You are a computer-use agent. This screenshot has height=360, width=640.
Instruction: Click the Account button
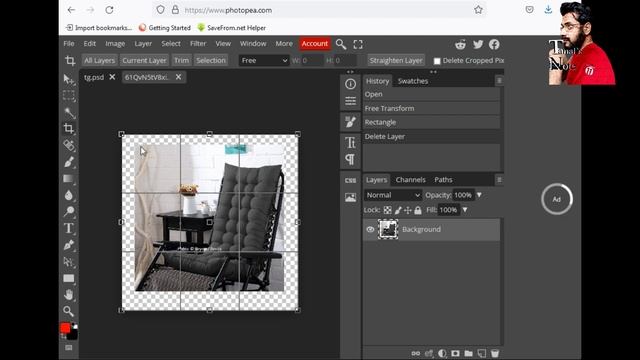pyautogui.click(x=315, y=44)
